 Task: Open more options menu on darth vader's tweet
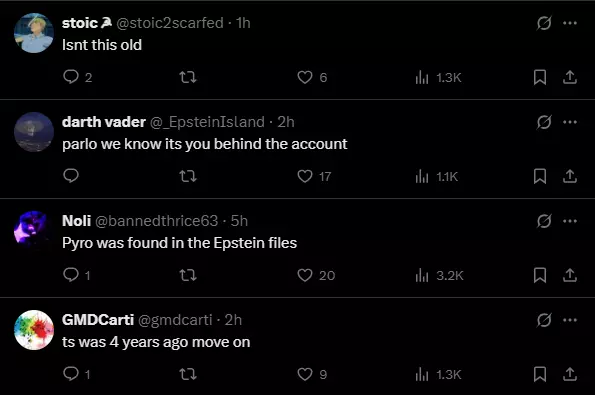coord(570,122)
